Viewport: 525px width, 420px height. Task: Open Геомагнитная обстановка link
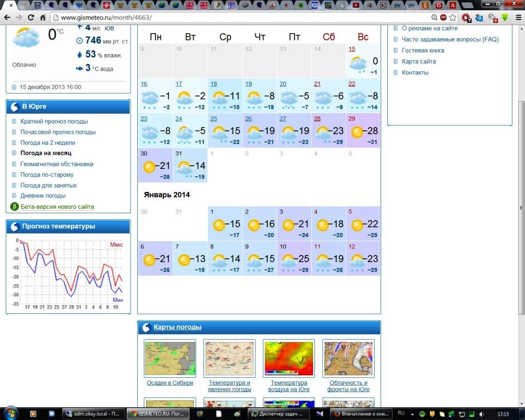click(x=57, y=164)
